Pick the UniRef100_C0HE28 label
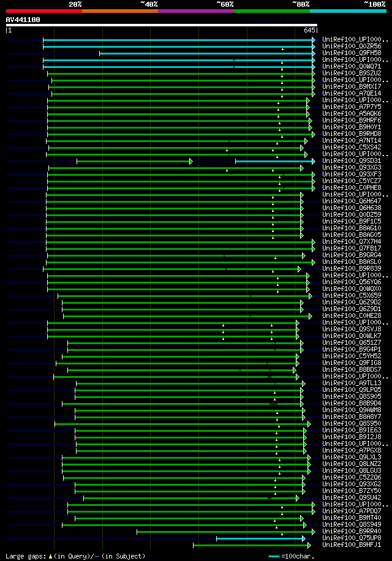Image resolution: width=392 pixels, height=561 pixels. (x=352, y=316)
